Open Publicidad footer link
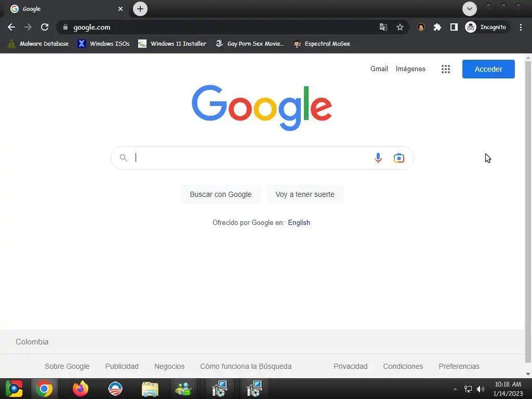 coord(122,366)
